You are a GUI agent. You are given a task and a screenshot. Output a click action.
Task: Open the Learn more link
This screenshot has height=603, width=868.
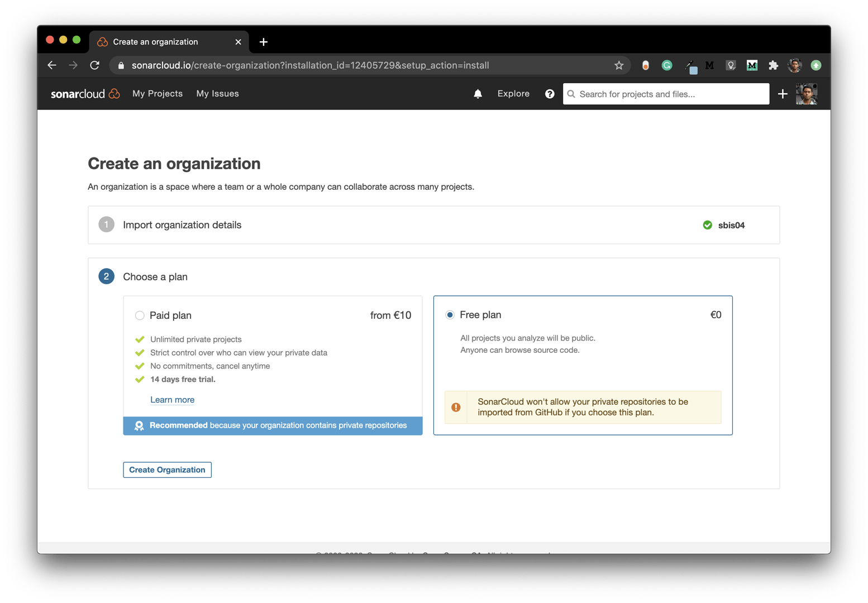point(172,400)
